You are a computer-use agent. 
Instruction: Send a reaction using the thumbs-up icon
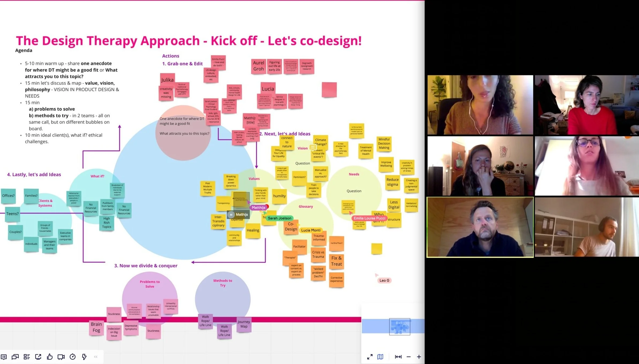[x=50, y=357]
